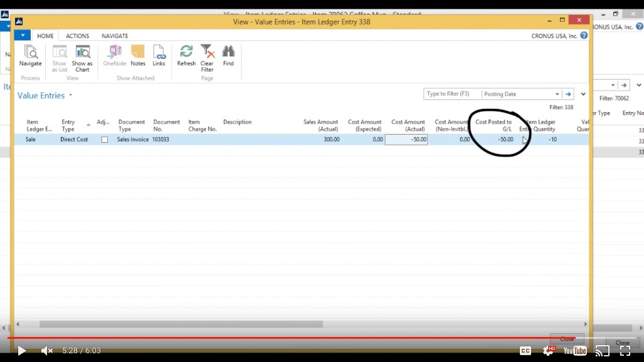Open the OneNote attachment icon
The image size is (644, 362).
click(114, 56)
